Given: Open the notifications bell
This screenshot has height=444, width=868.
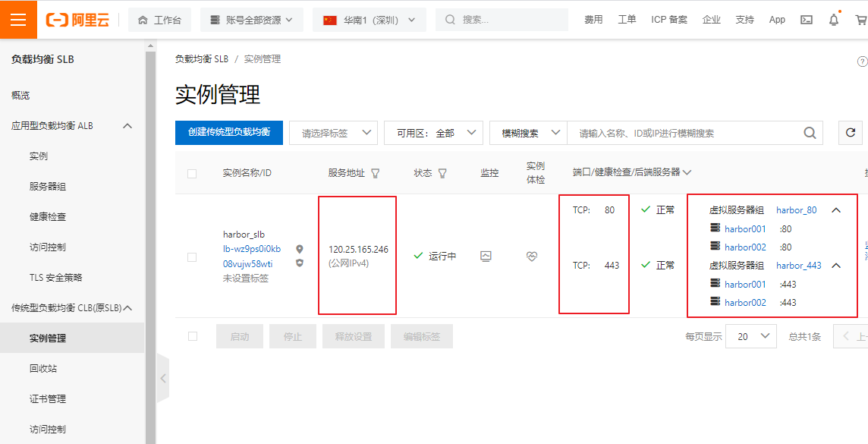Looking at the screenshot, I should tap(834, 20).
